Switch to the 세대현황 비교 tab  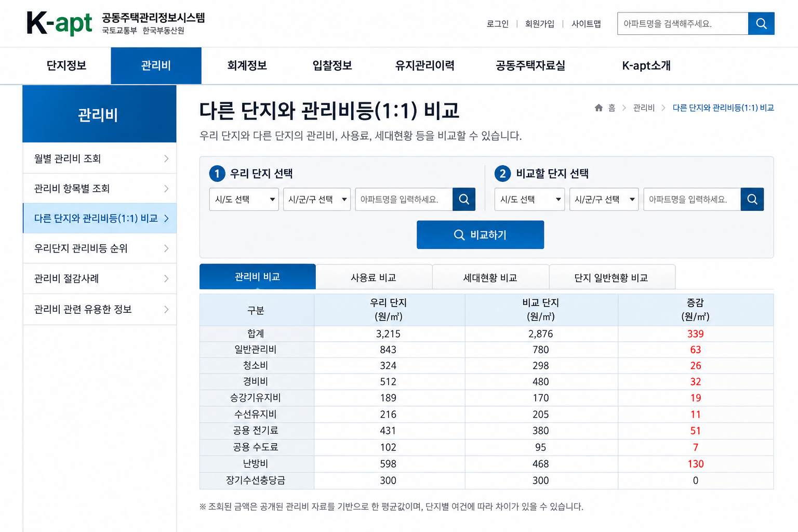pyautogui.click(x=490, y=277)
